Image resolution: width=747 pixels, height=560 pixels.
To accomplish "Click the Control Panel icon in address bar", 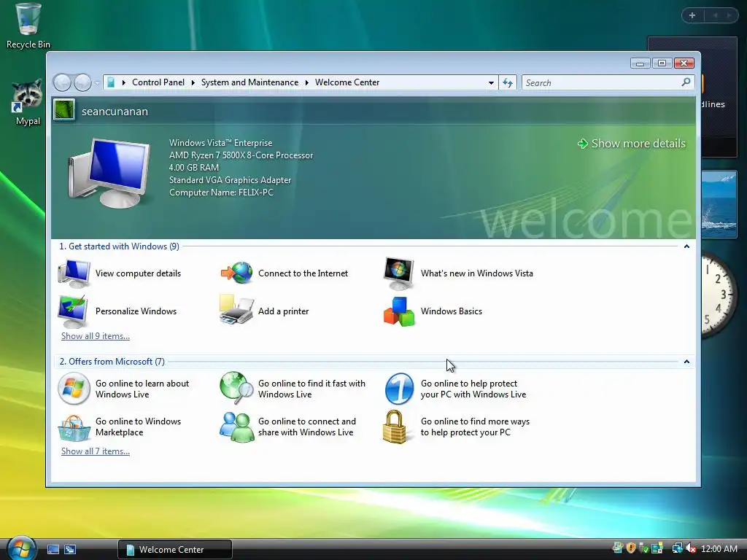I will coord(111,82).
